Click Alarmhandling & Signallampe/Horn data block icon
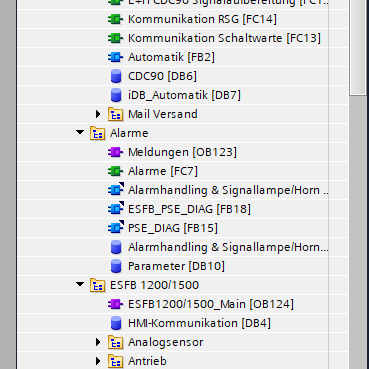 pos(116,247)
